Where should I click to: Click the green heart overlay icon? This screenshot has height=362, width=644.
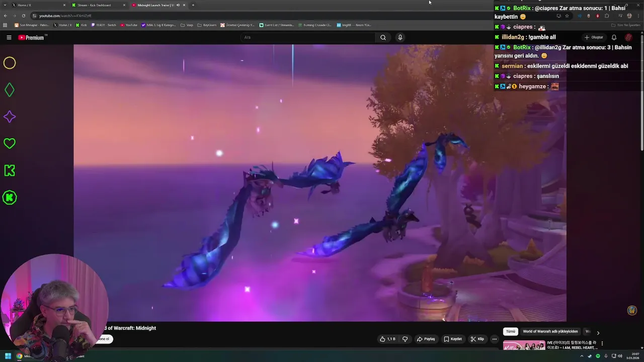coord(10,143)
